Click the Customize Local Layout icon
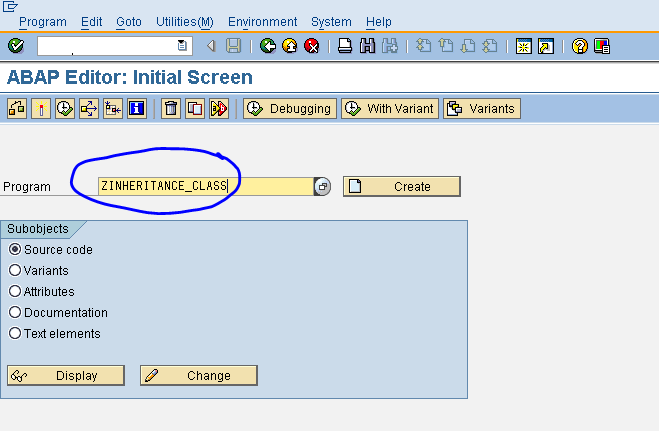Image resolution: width=659 pixels, height=431 pixels. point(602,46)
